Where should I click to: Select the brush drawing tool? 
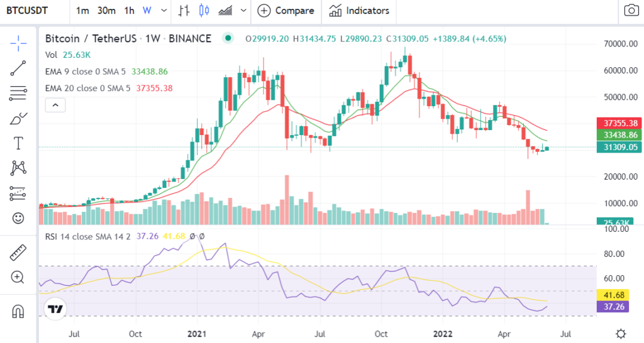click(x=18, y=119)
